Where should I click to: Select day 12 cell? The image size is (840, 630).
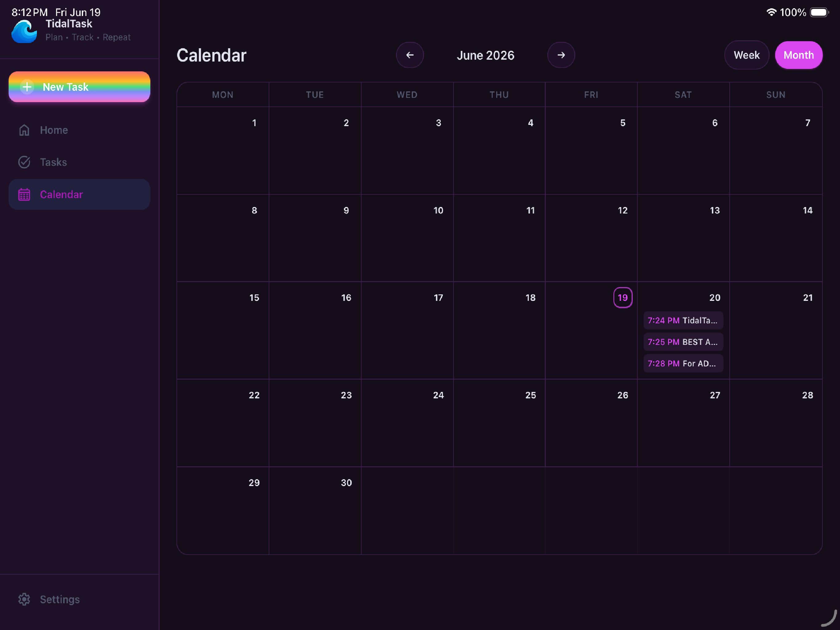591,238
